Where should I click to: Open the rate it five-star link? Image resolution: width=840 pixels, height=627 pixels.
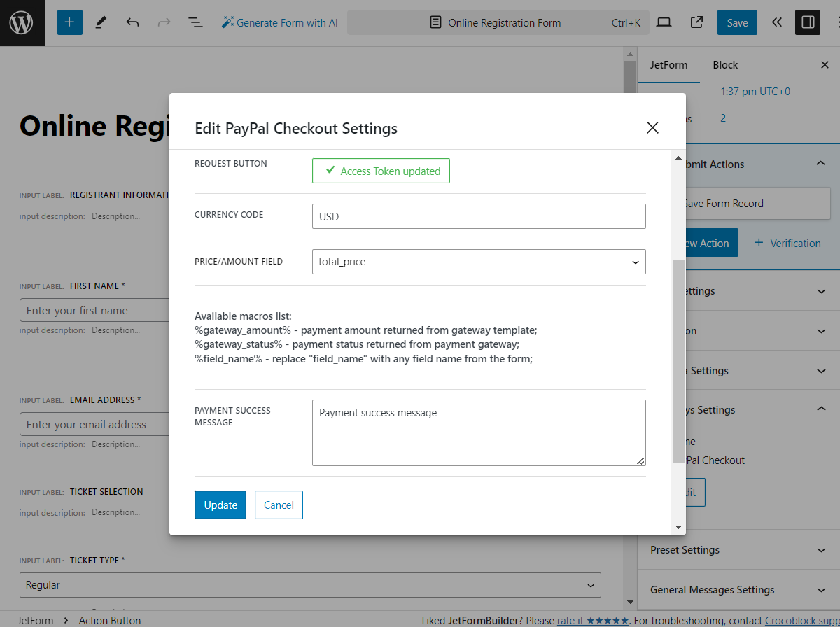pos(593,620)
